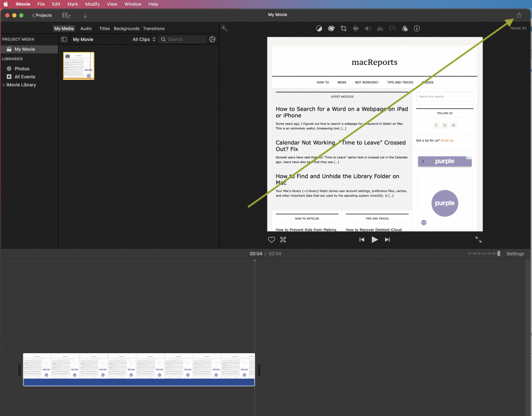The image size is (532, 416).
Task: Select the iMovie Library row label
Action: tap(21, 85)
